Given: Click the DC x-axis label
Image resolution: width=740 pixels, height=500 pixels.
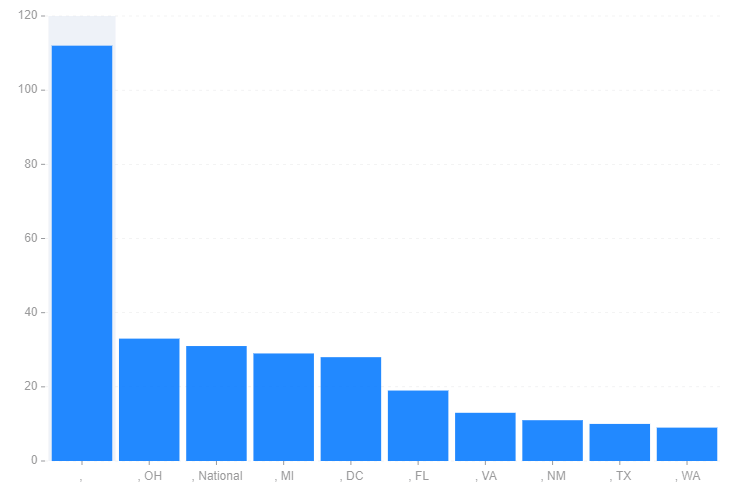Looking at the screenshot, I should pos(352,476).
